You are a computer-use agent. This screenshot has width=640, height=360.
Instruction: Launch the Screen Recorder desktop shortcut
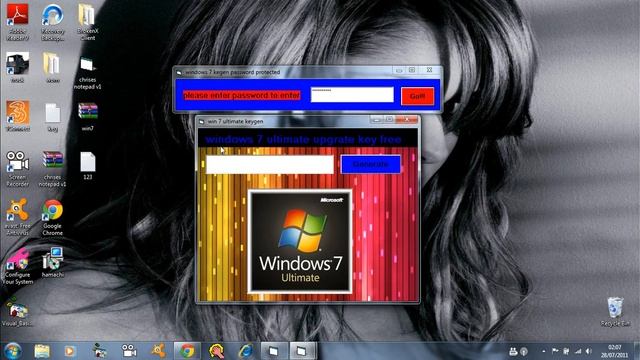(18, 169)
